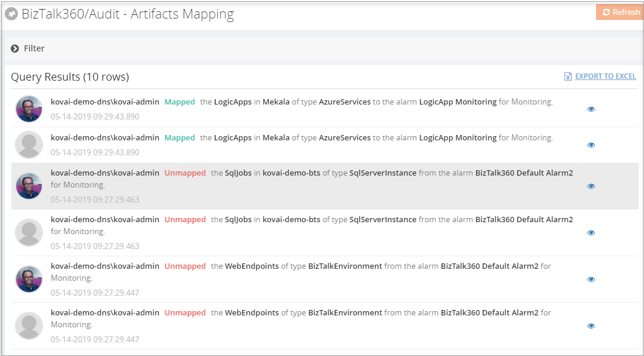Screen dimensions: 644x356
Task: Click user photo on the highlighted SqlJobs row
Action: tap(29, 186)
